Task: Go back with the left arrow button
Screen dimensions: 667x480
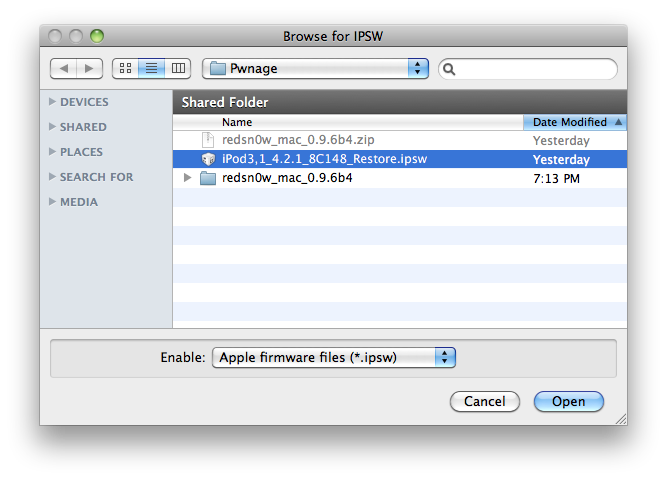Action: pyautogui.click(x=63, y=69)
